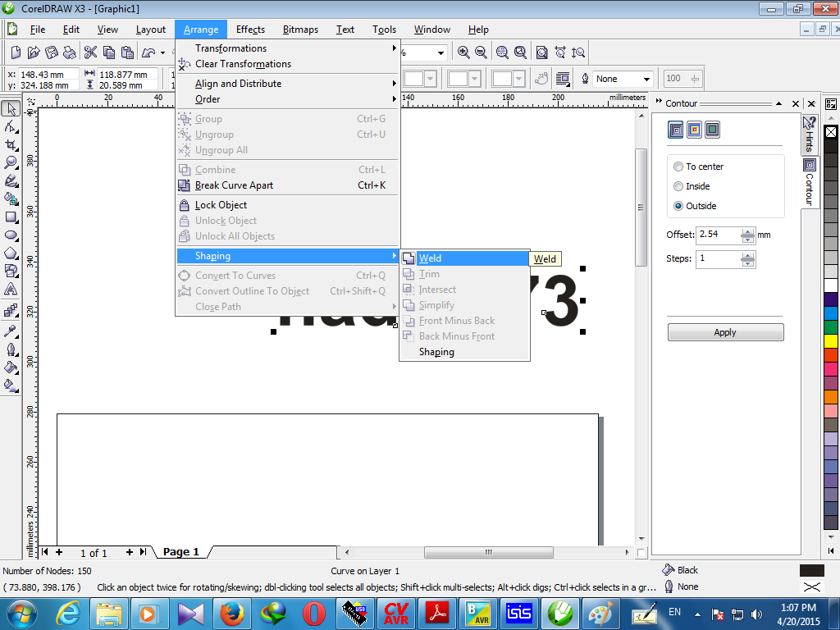
Task: Open Shaping docker entry in submenu
Action: point(464,352)
